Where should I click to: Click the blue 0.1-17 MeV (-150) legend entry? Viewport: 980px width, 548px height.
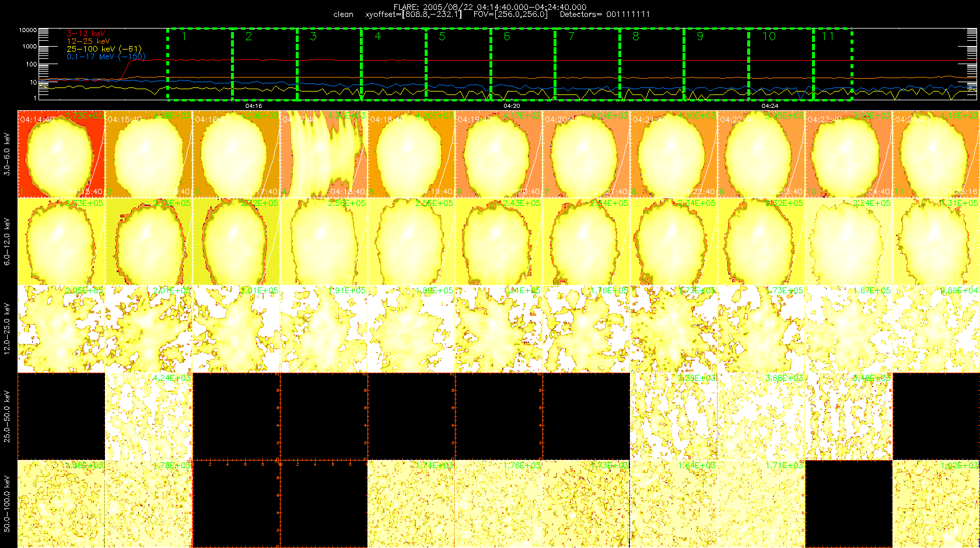point(106,57)
